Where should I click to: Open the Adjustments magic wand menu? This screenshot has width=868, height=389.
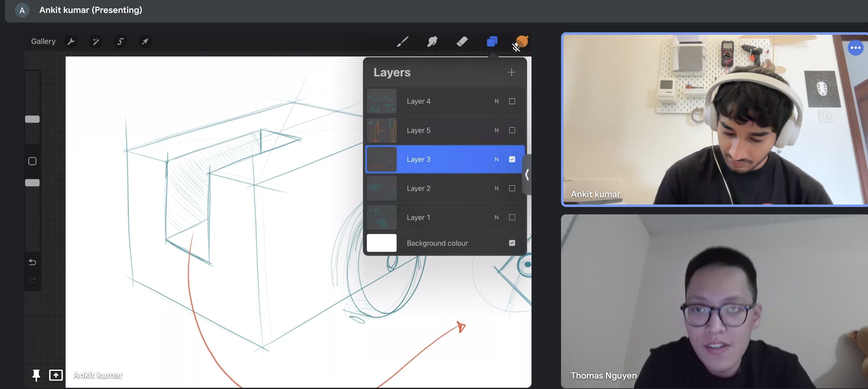pyautogui.click(x=96, y=42)
